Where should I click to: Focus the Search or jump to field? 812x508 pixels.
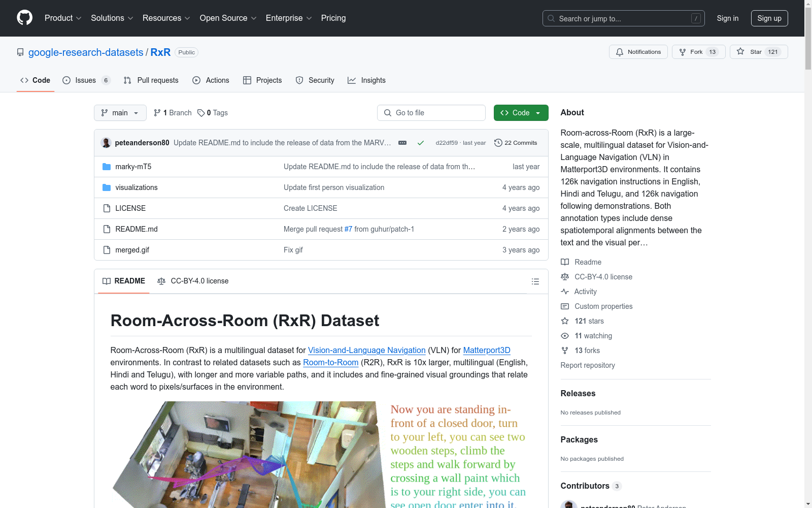pos(624,18)
